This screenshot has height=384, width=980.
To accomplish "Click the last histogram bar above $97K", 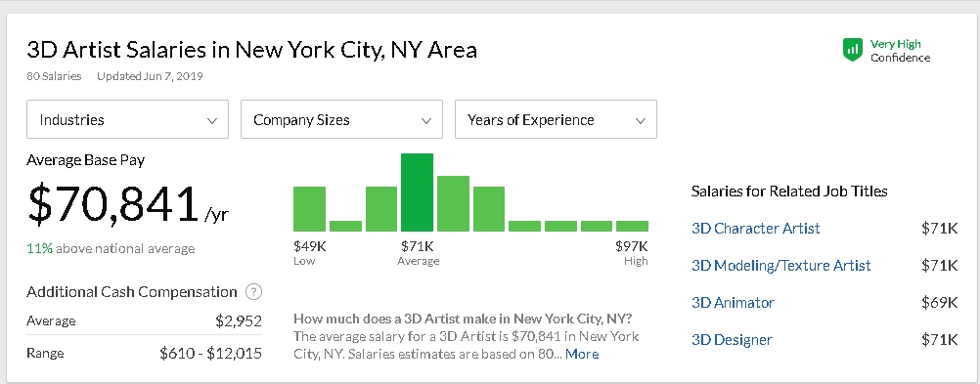I will (x=632, y=226).
